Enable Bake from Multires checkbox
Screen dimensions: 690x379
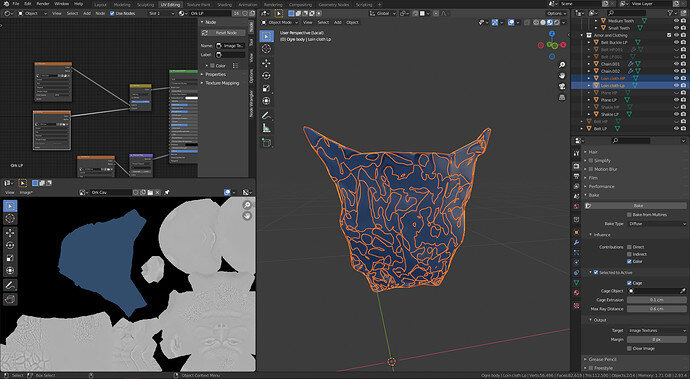(629, 215)
